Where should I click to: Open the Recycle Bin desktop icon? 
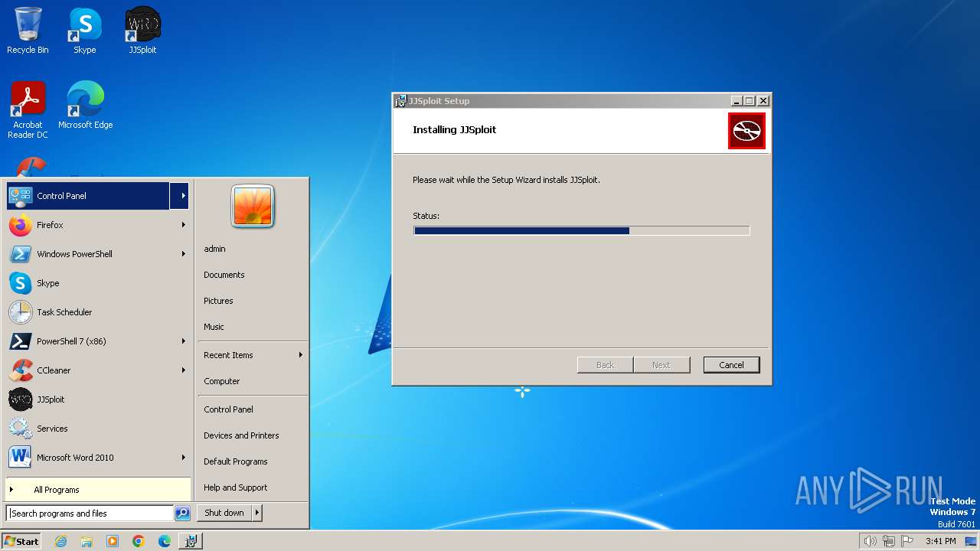[28, 31]
